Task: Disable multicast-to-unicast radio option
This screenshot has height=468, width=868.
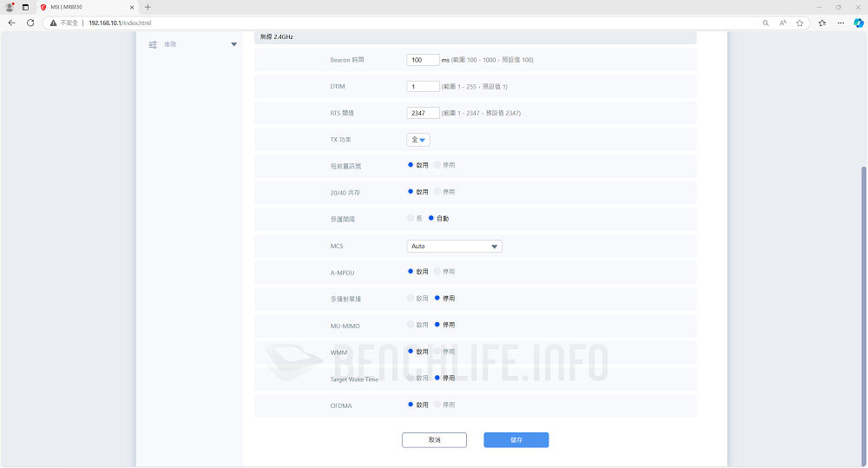Action: 437,298
